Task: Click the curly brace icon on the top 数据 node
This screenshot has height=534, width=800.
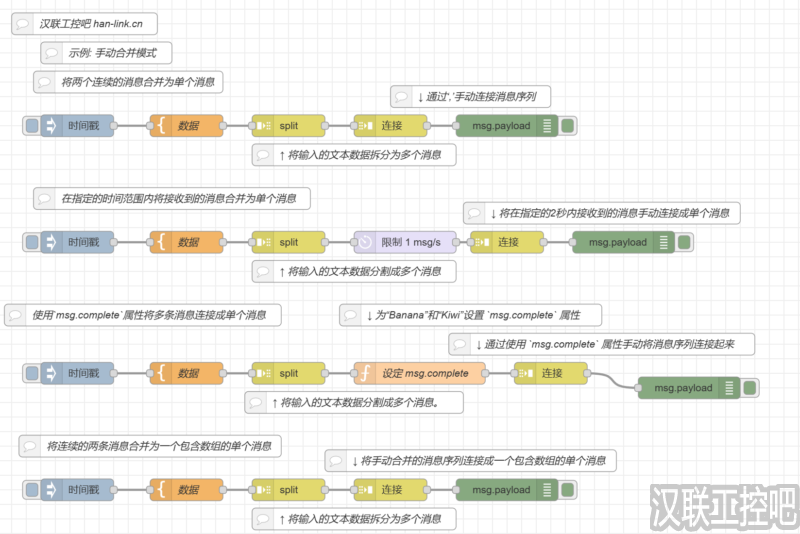Action: pyautogui.click(x=161, y=126)
